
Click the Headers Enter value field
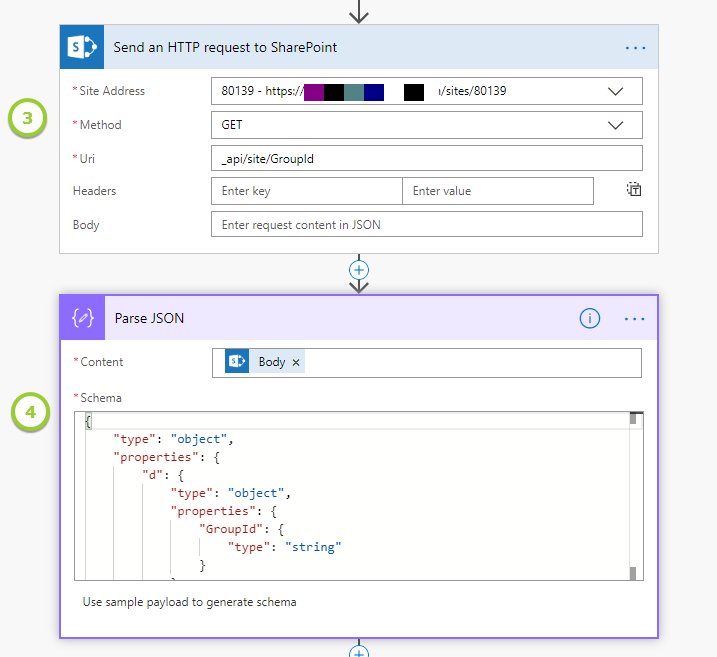coord(497,191)
